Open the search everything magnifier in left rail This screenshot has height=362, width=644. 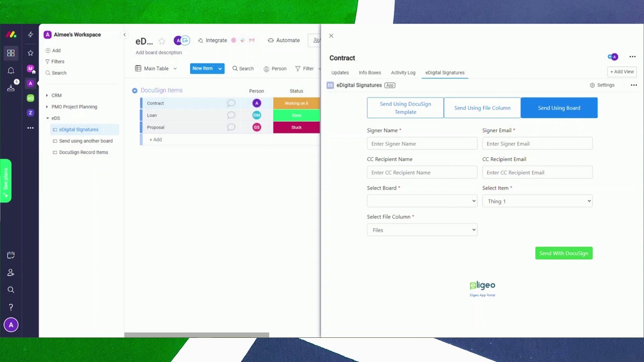pos(11,290)
